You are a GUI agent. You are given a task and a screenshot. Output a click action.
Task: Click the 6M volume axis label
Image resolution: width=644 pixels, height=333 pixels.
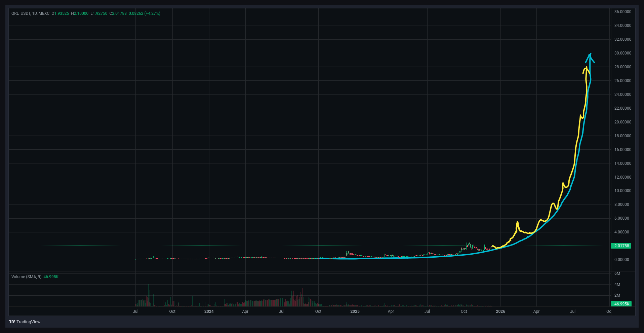point(617,273)
